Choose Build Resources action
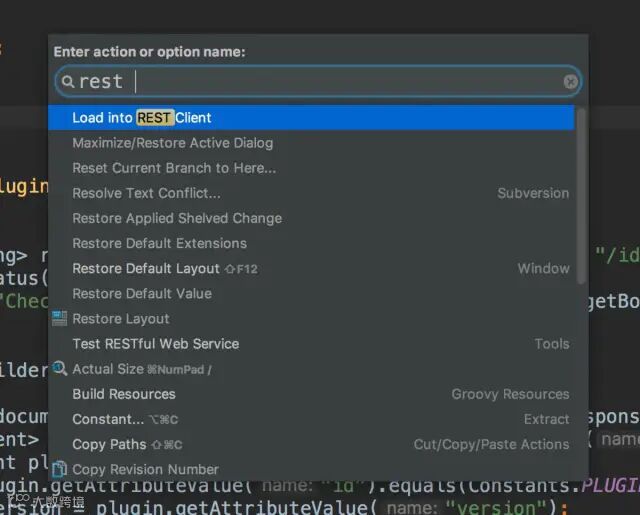 pyautogui.click(x=311, y=394)
